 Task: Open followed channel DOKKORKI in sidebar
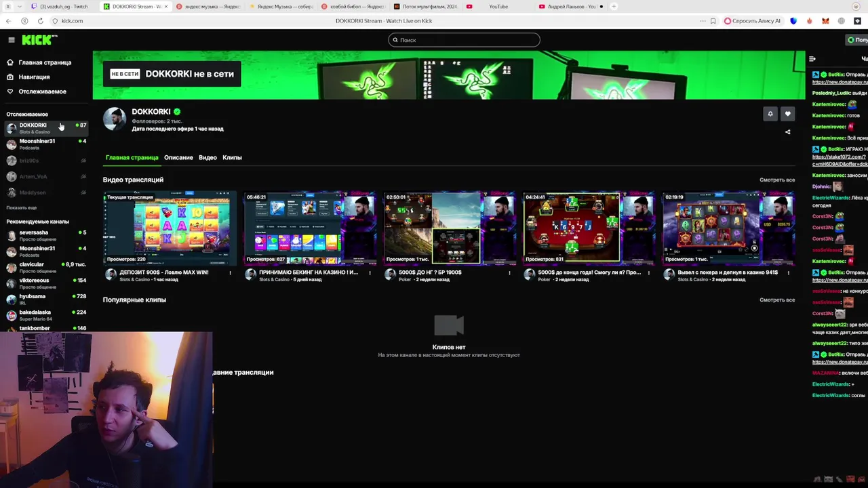coord(46,128)
